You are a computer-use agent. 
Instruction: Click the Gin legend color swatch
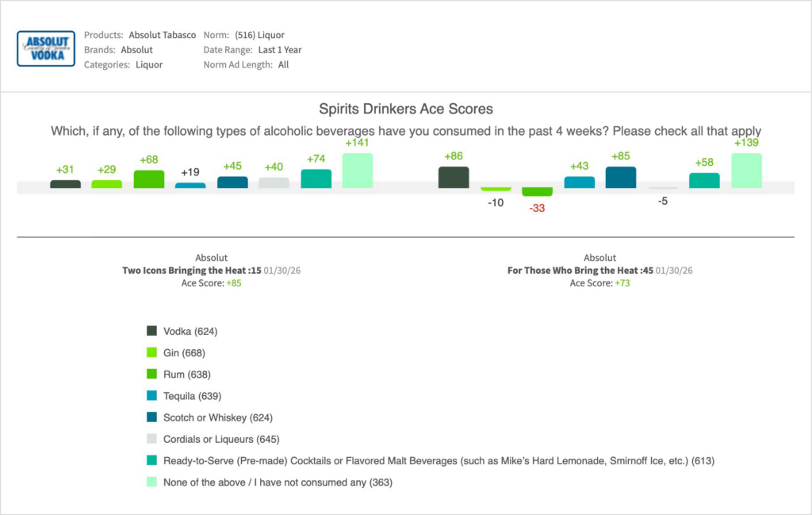152,352
